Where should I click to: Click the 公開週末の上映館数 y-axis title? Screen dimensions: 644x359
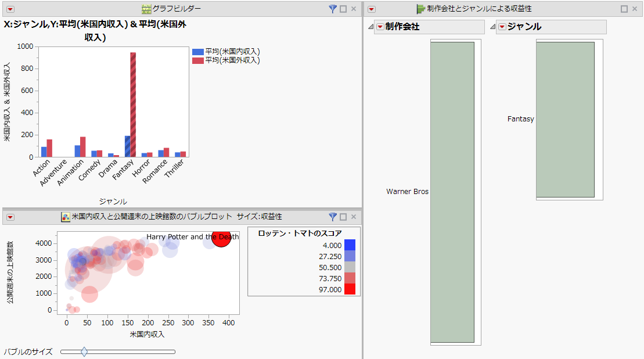(x=10, y=273)
